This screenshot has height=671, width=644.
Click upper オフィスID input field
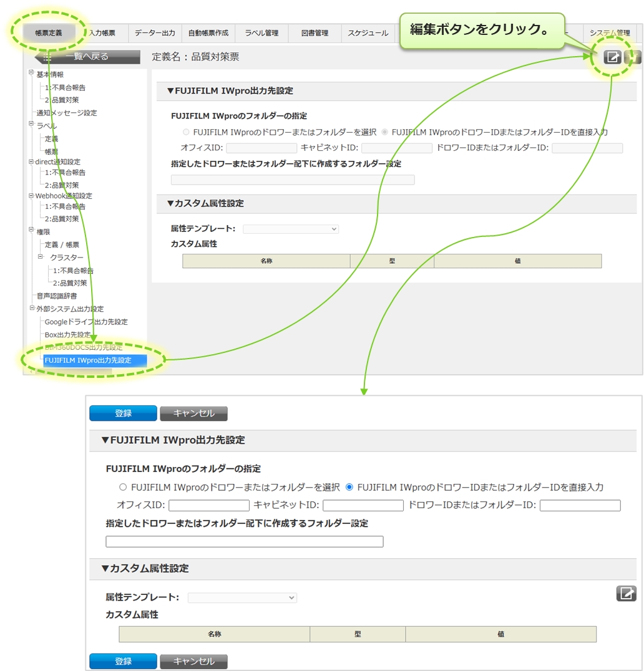point(261,148)
